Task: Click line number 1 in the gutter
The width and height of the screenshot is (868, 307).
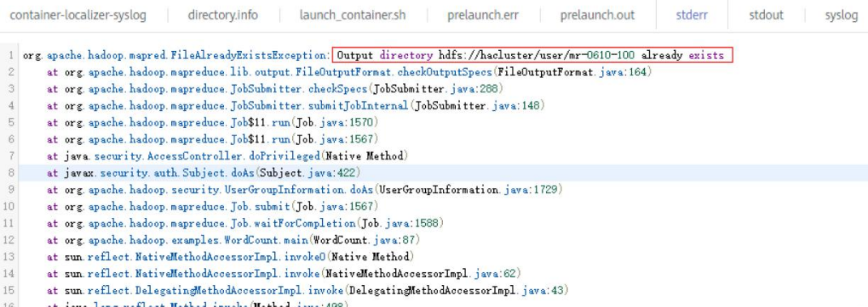Action: [11, 55]
